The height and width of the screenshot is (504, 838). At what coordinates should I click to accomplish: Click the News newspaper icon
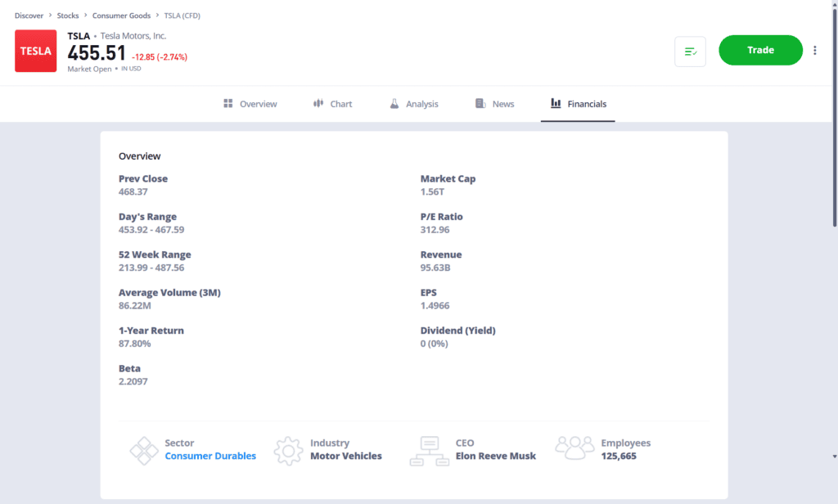tap(480, 104)
